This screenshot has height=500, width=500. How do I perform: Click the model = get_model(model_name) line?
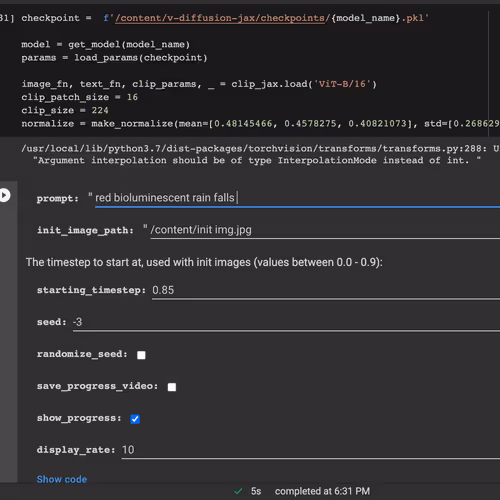106,45
